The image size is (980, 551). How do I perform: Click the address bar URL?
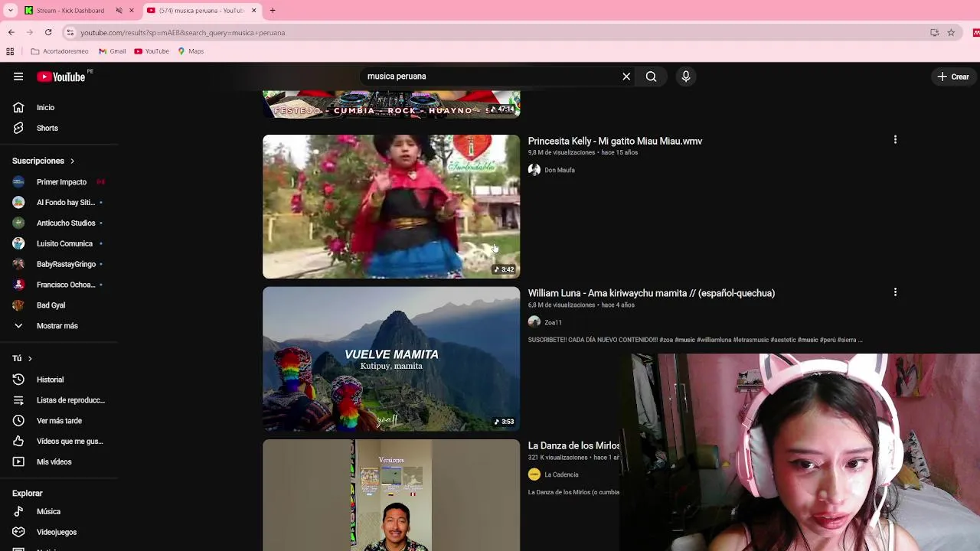click(182, 33)
